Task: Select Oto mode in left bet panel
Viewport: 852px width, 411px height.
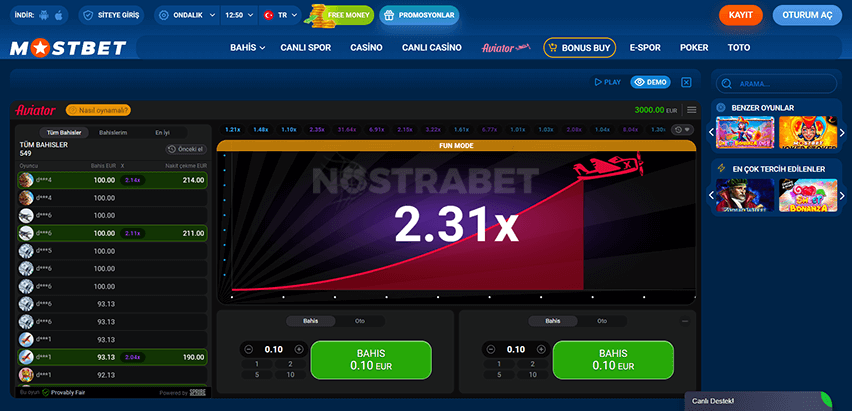Action: tap(360, 321)
